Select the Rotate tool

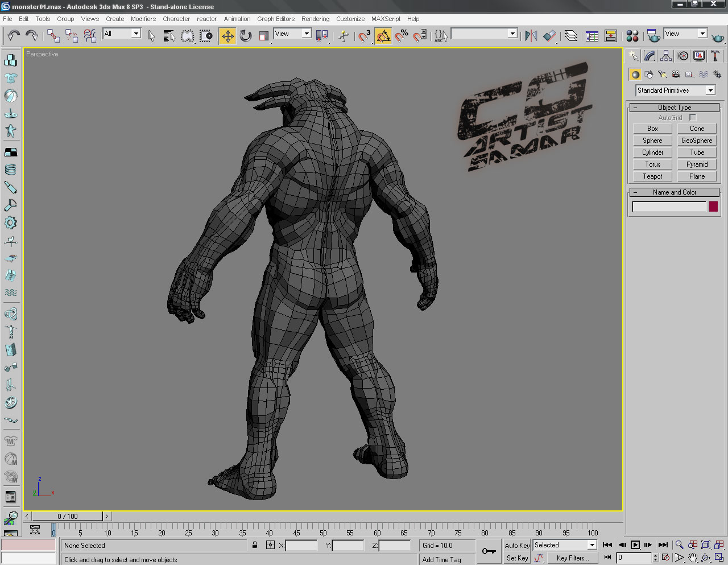pyautogui.click(x=245, y=35)
